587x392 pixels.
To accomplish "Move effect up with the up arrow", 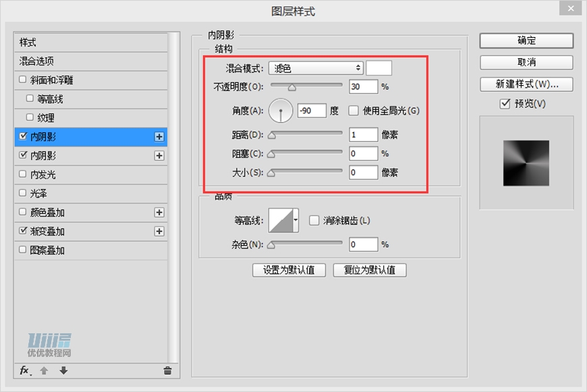I will [44, 370].
